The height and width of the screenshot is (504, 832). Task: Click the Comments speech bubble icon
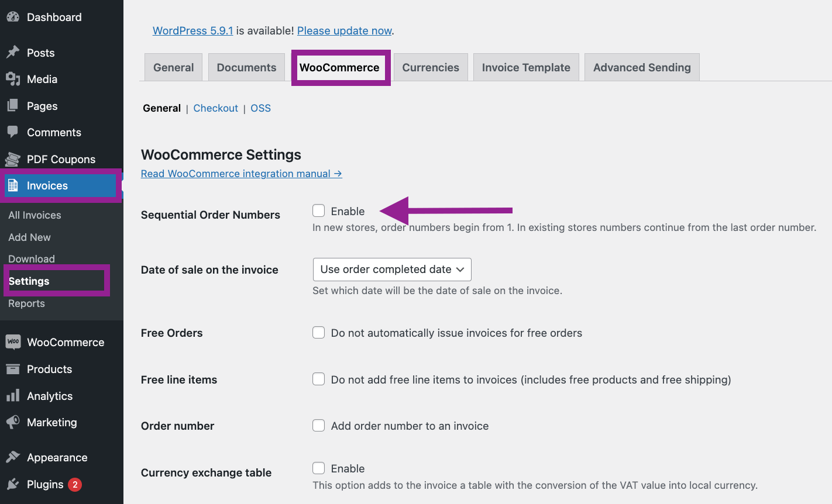tap(13, 132)
